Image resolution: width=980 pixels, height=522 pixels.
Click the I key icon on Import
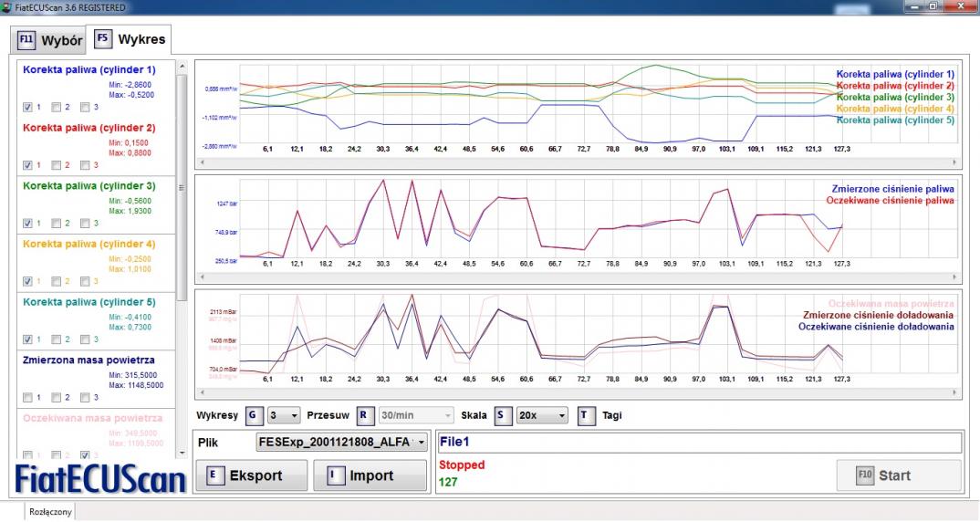[x=334, y=475]
